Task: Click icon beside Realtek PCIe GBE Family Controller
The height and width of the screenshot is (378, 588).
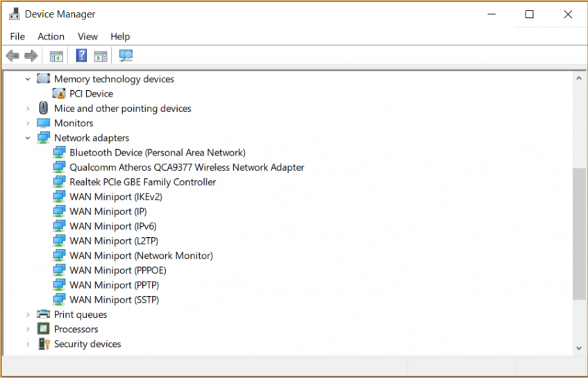Action: tap(59, 182)
